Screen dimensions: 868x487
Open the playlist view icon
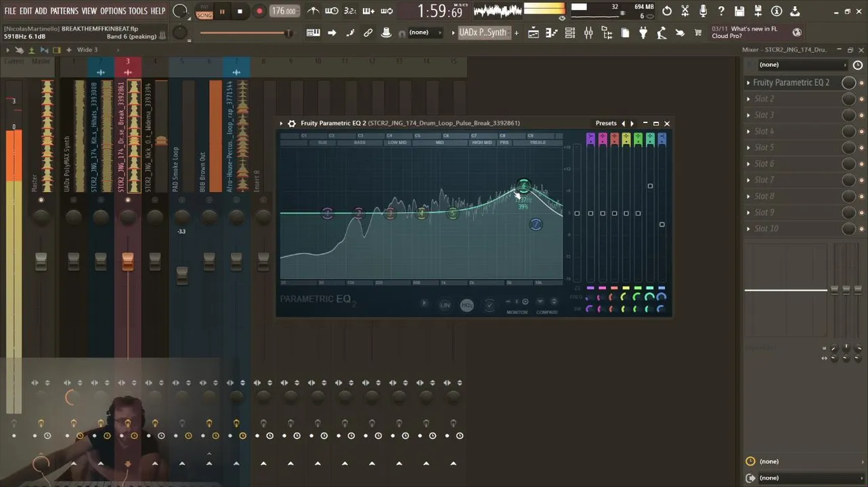tap(534, 32)
